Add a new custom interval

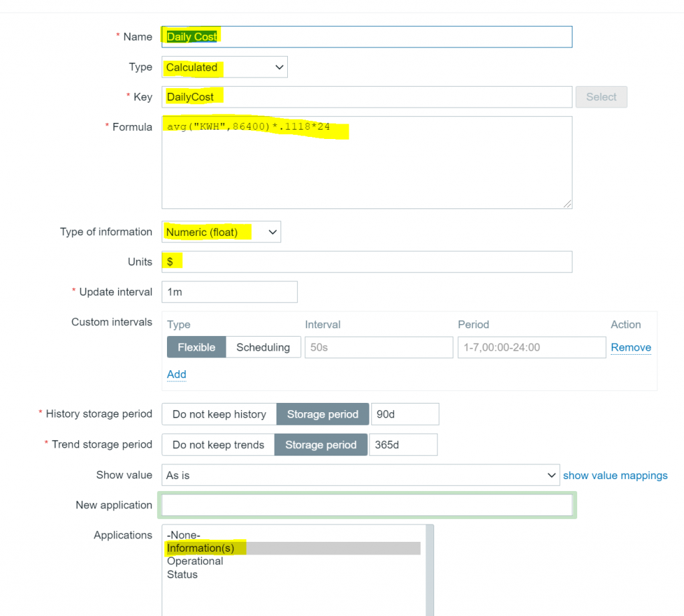(176, 374)
